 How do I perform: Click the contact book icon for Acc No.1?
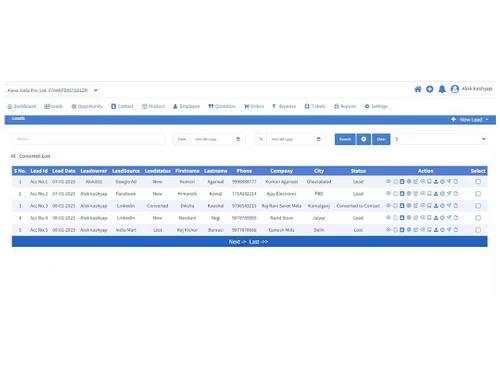[402, 181]
